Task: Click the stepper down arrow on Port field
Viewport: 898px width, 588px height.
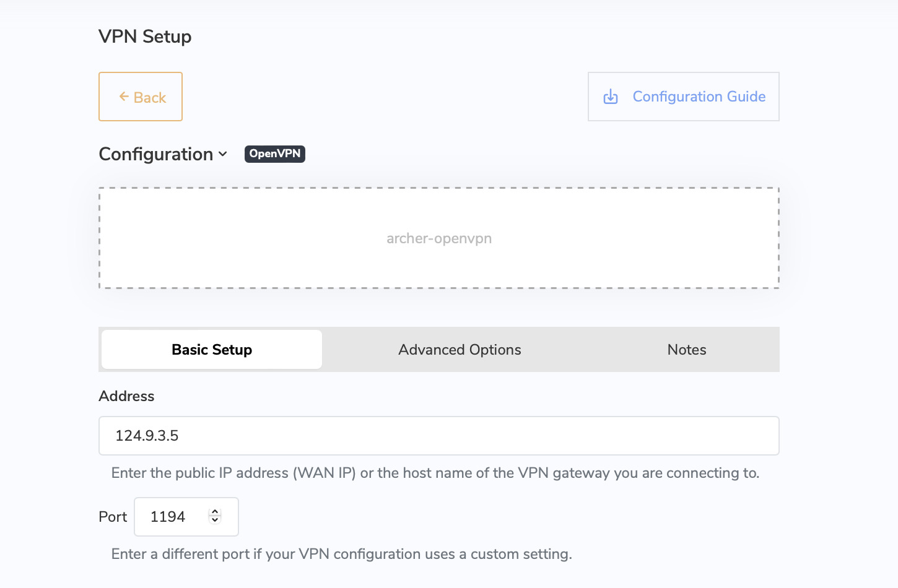Action: coord(215,521)
